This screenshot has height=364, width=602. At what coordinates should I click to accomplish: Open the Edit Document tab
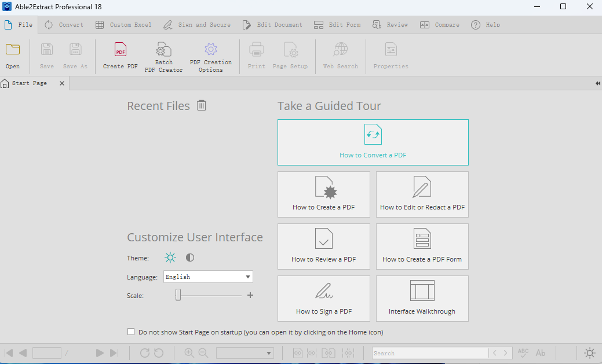272,25
